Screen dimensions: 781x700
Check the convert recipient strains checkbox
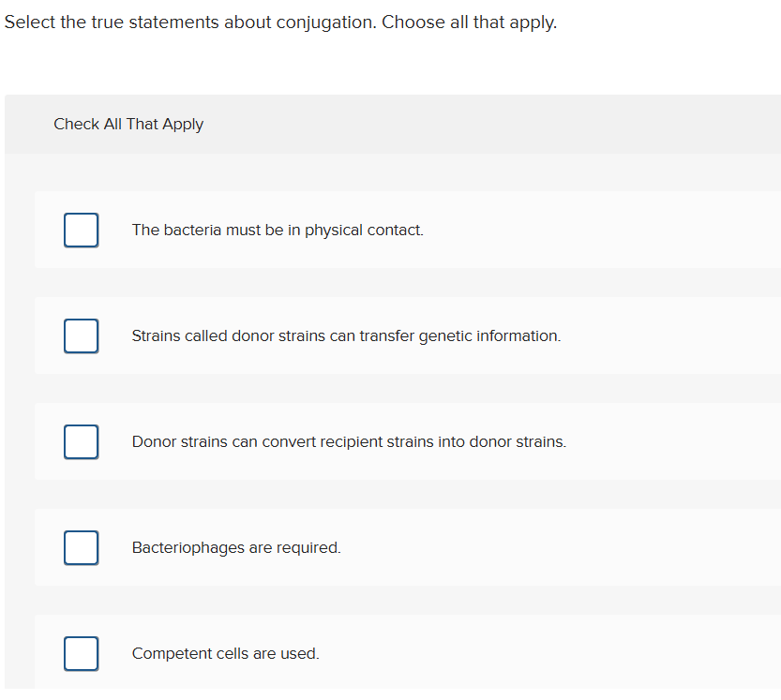[81, 441]
